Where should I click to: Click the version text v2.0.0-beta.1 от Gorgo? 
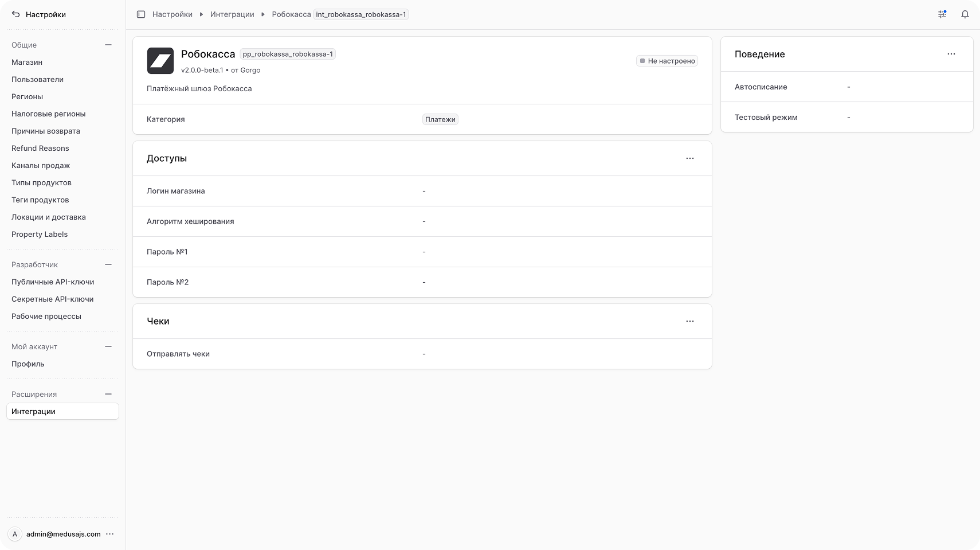[x=221, y=70]
